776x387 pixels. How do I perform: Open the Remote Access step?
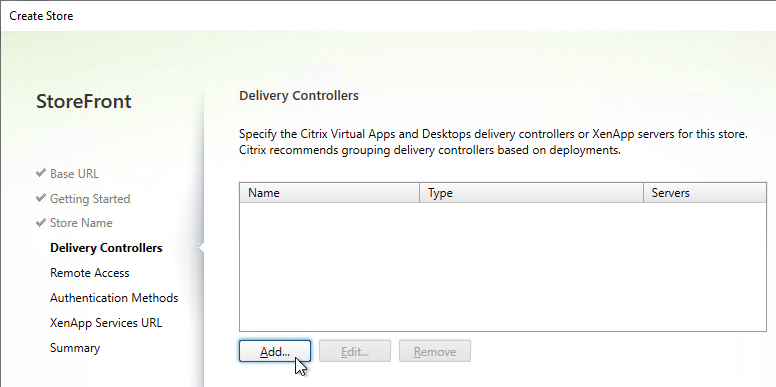click(90, 273)
